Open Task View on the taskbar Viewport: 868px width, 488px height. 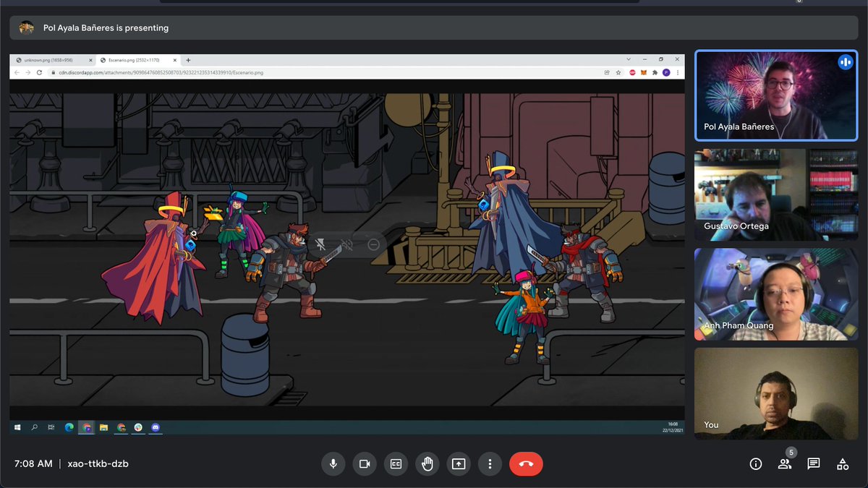click(51, 427)
